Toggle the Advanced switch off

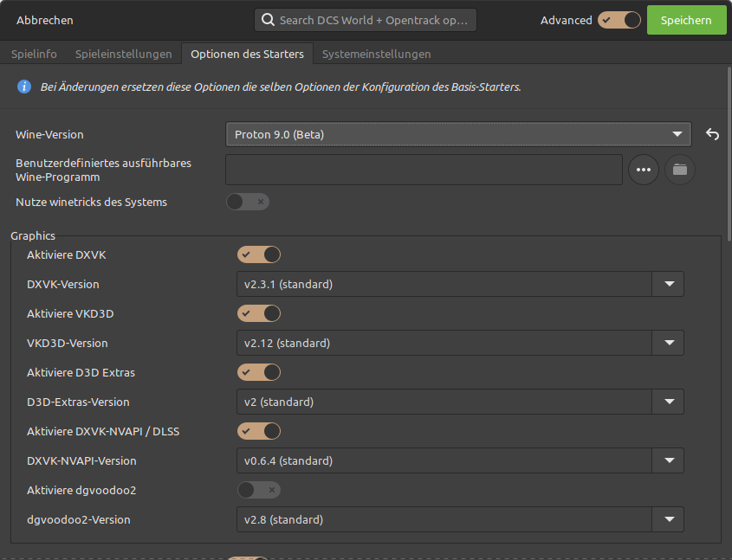619,20
